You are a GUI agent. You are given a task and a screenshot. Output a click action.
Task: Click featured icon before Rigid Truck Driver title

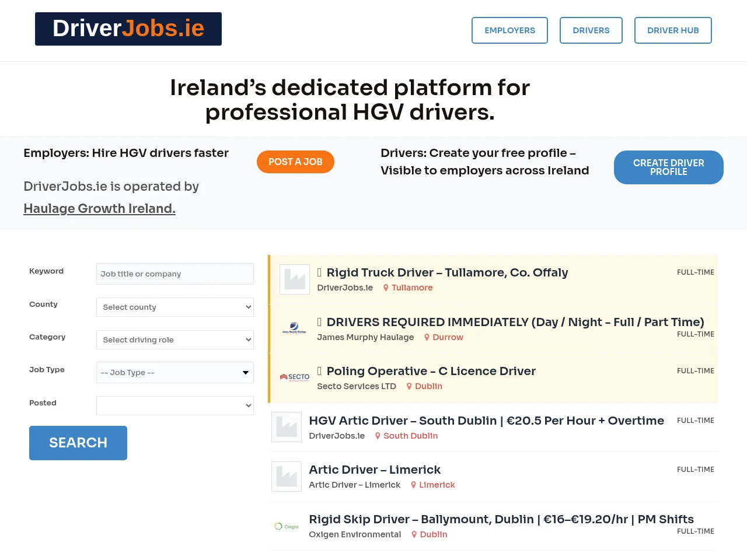tap(319, 272)
